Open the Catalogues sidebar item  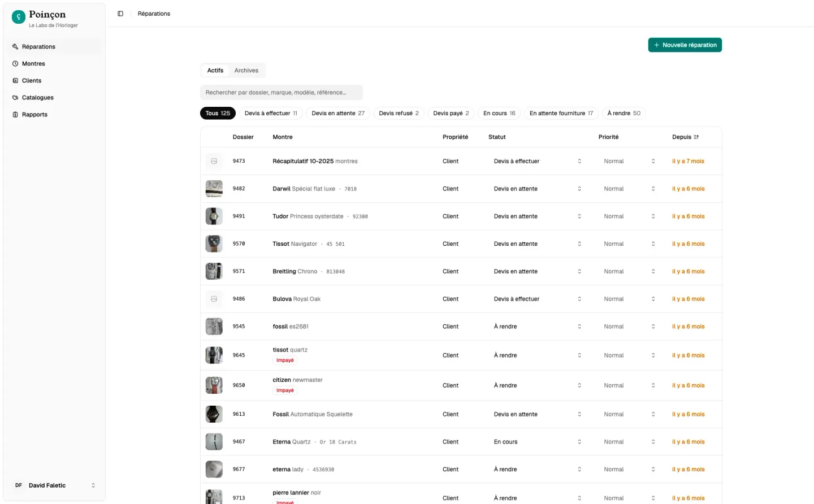point(54,98)
